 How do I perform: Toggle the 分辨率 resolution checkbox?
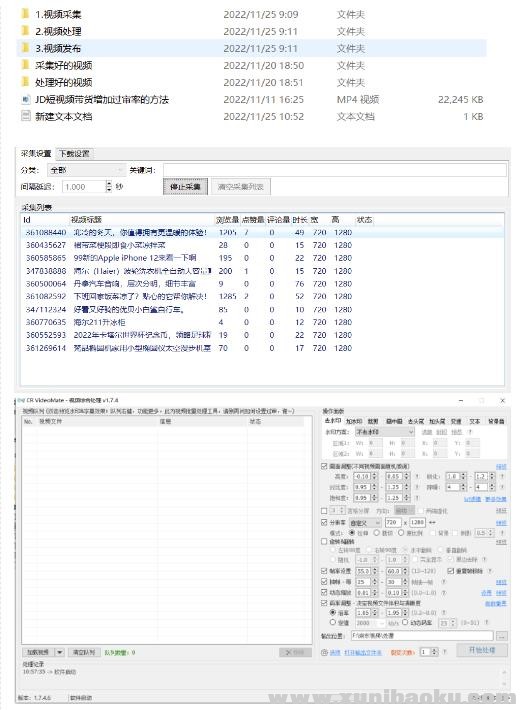pos(324,522)
